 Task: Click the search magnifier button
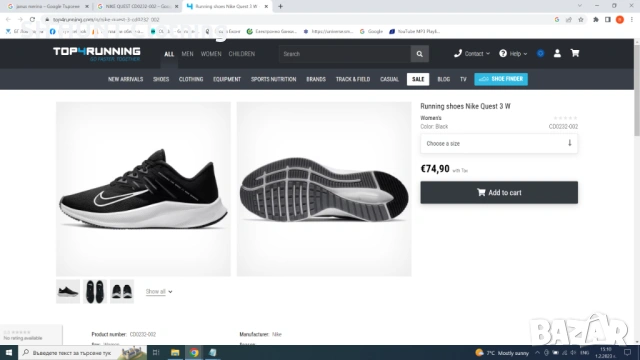(x=419, y=54)
